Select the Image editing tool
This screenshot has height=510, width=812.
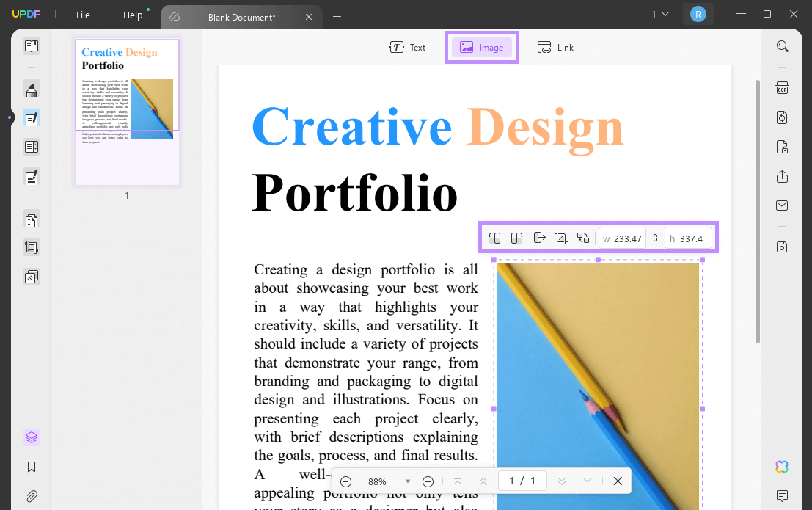coord(482,48)
